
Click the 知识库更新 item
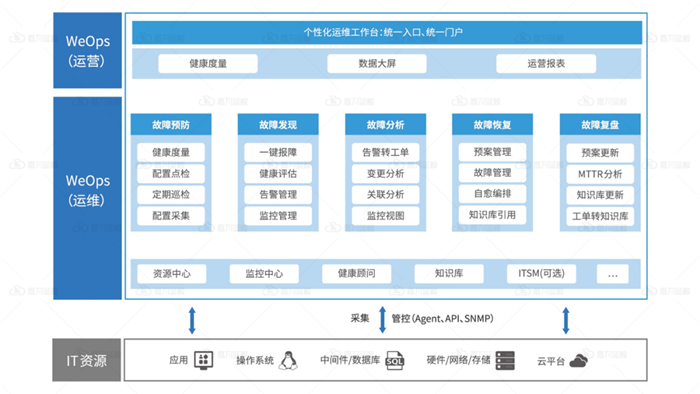[x=600, y=195]
